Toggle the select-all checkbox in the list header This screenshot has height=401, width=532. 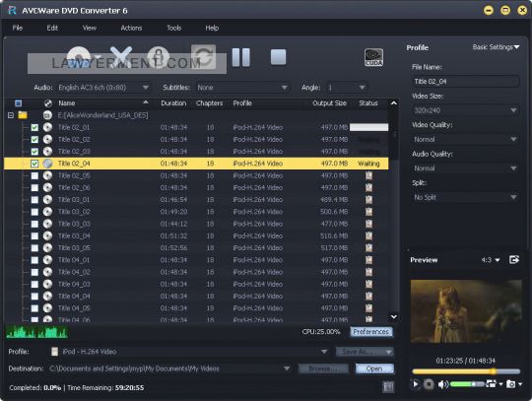pyautogui.click(x=19, y=103)
